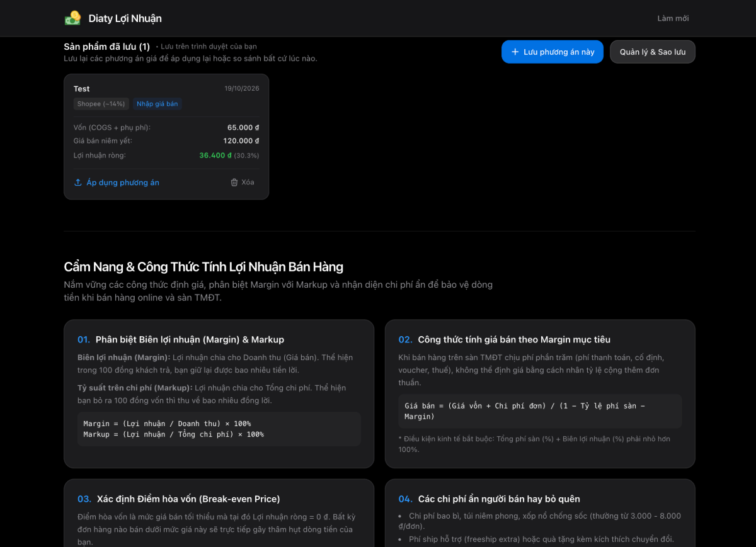Click the Margin = (Lợi nhuận / Doanh thu) formula
The width and height of the screenshot is (756, 547).
point(167,424)
